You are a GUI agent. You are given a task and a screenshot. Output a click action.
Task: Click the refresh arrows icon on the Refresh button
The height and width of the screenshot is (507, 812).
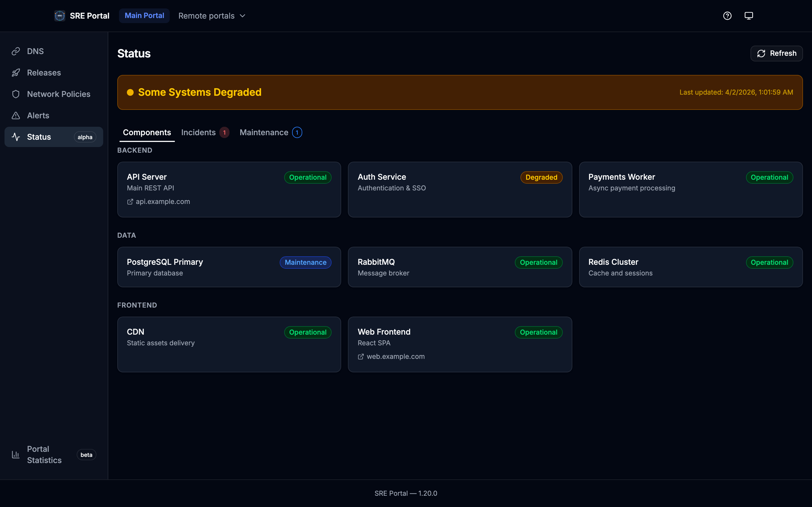(x=761, y=53)
